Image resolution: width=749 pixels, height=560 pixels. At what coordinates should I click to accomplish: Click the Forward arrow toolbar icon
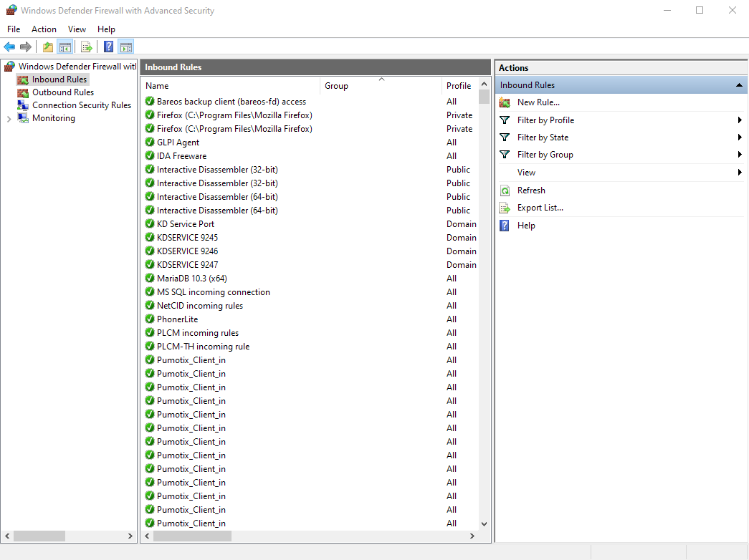coord(26,47)
